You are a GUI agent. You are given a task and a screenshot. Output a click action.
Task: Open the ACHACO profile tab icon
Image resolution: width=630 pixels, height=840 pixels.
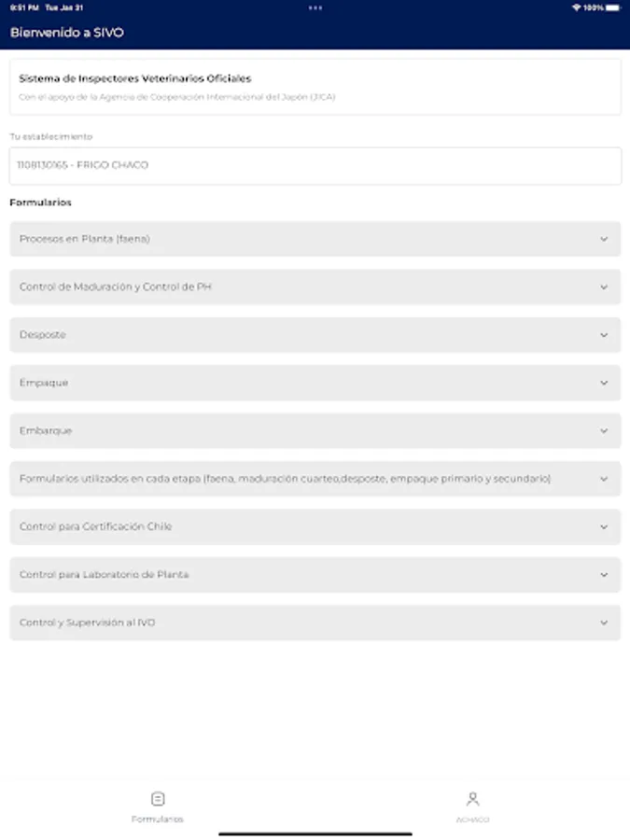(x=472, y=799)
